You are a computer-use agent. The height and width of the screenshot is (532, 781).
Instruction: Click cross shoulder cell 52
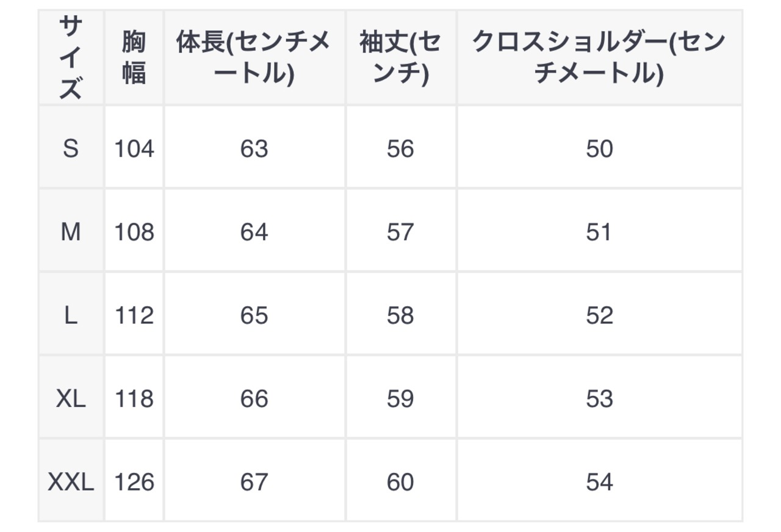click(599, 315)
